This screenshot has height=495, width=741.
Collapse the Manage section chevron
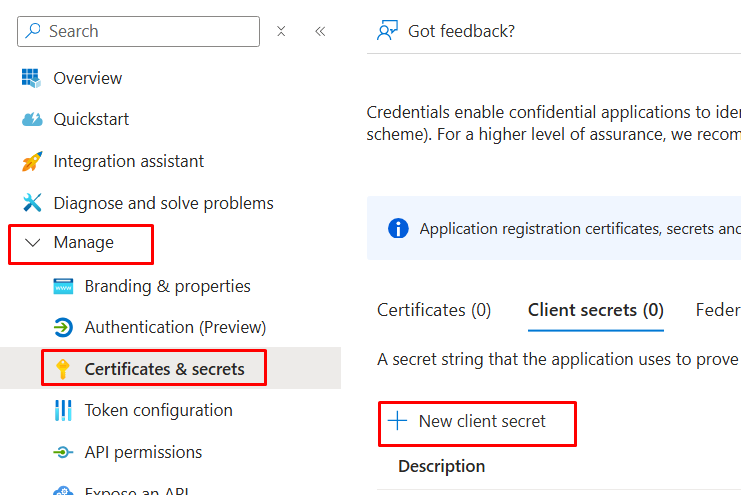(x=33, y=243)
